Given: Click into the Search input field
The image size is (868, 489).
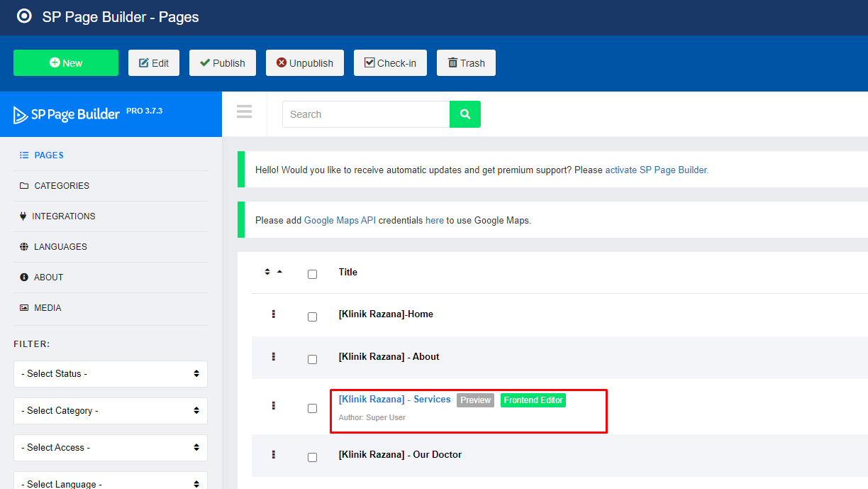Looking at the screenshot, I should pos(366,114).
